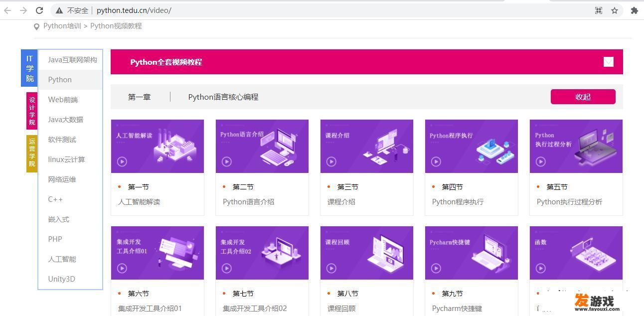Open the Pycharm快捷键 title under 第九节

point(457,309)
